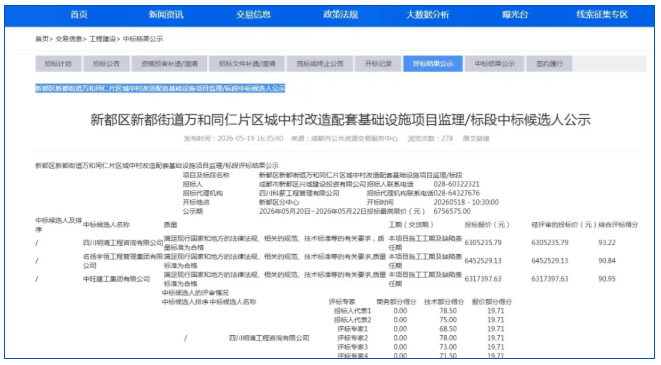Click the 评标专家2 row label
The height and width of the screenshot is (365, 661).
[352, 338]
